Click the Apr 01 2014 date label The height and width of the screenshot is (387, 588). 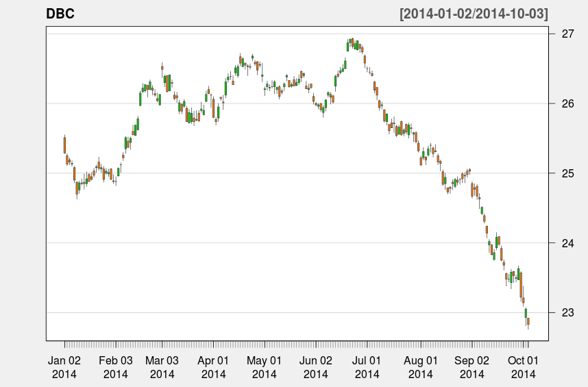coord(213,367)
